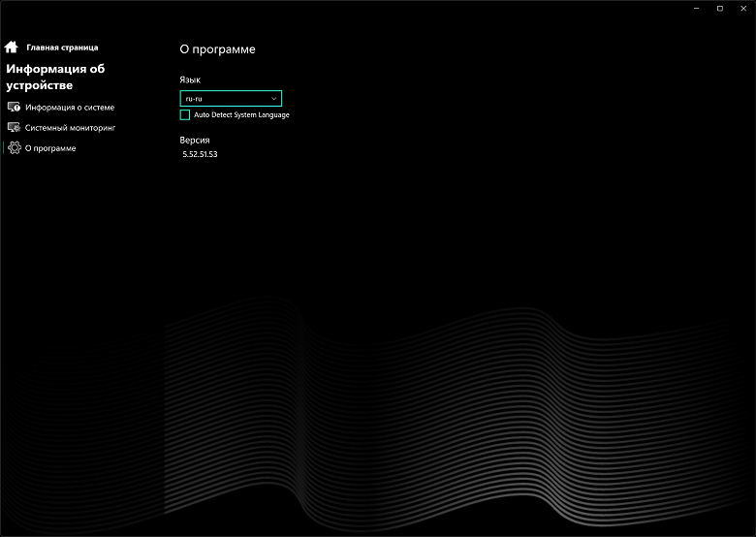Click the Язык label above dropdown
This screenshot has width=756, height=537.
coord(191,79)
